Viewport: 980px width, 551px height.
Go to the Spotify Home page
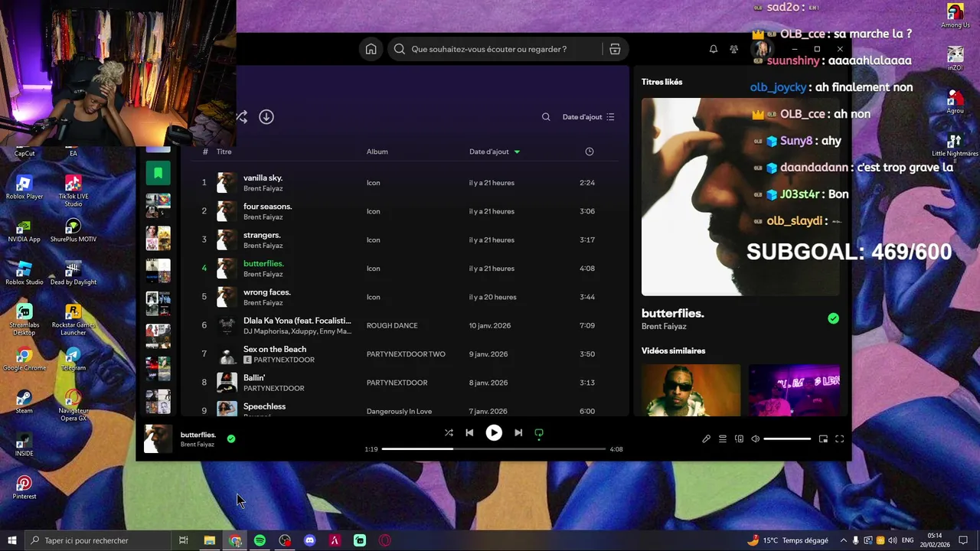pyautogui.click(x=371, y=49)
